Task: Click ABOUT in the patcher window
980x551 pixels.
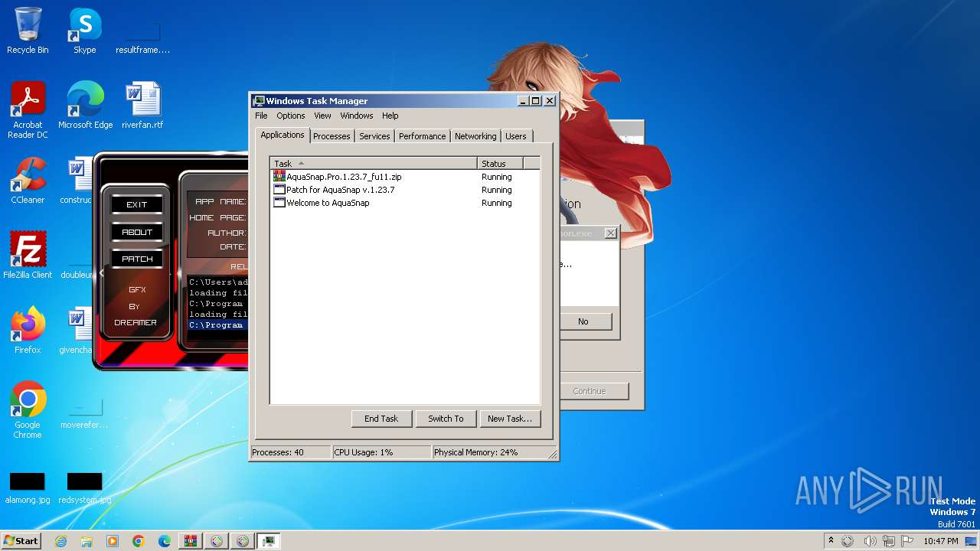Action: 137,232
